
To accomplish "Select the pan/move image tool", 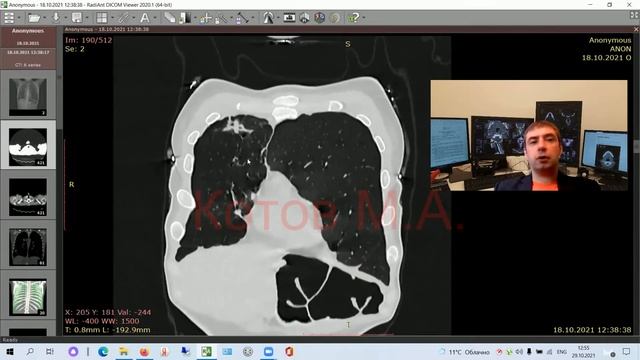I will click(x=206, y=18).
